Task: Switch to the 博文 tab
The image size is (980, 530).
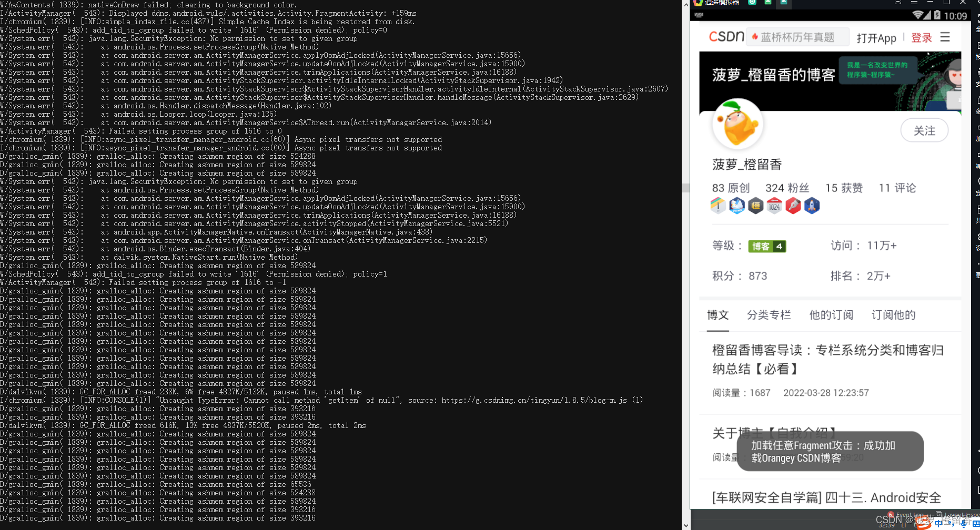Action: pos(718,315)
